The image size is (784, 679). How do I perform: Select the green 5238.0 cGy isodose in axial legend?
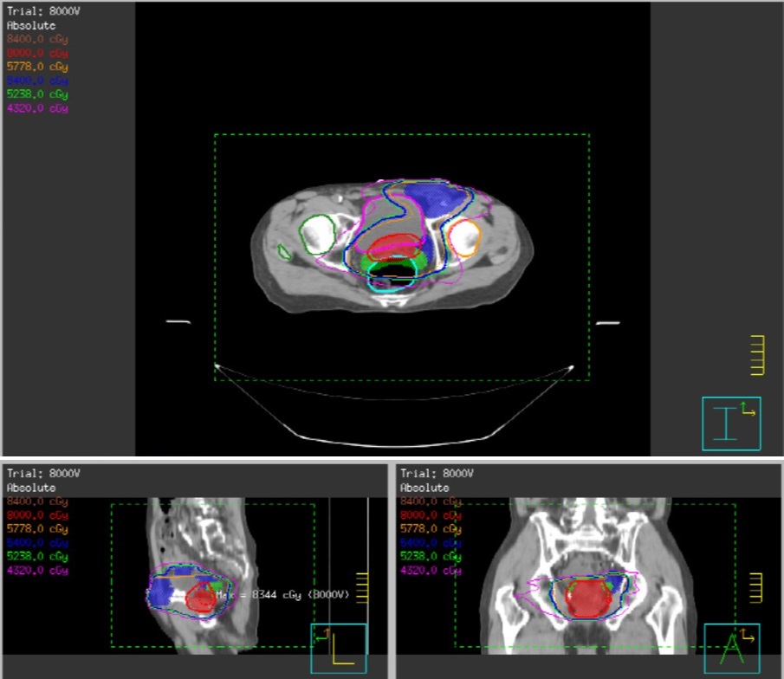tap(37, 94)
